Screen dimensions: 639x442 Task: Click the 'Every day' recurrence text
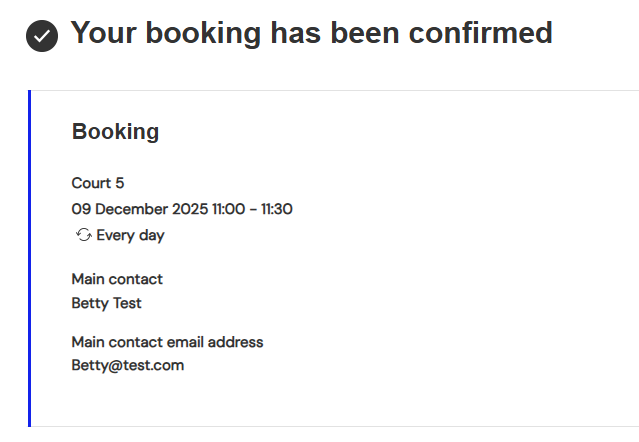click(130, 236)
